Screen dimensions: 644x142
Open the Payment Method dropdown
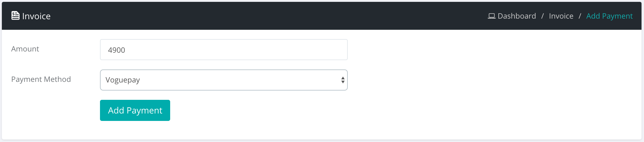pyautogui.click(x=224, y=80)
